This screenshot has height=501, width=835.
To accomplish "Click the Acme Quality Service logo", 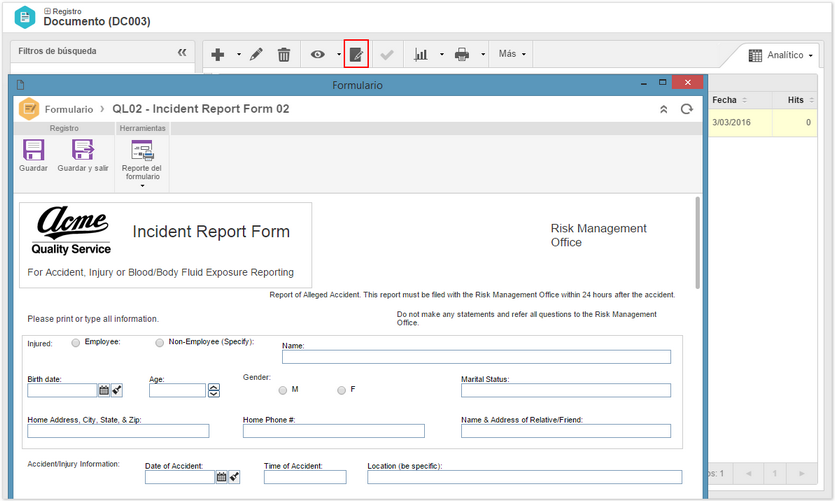I will click(71, 230).
